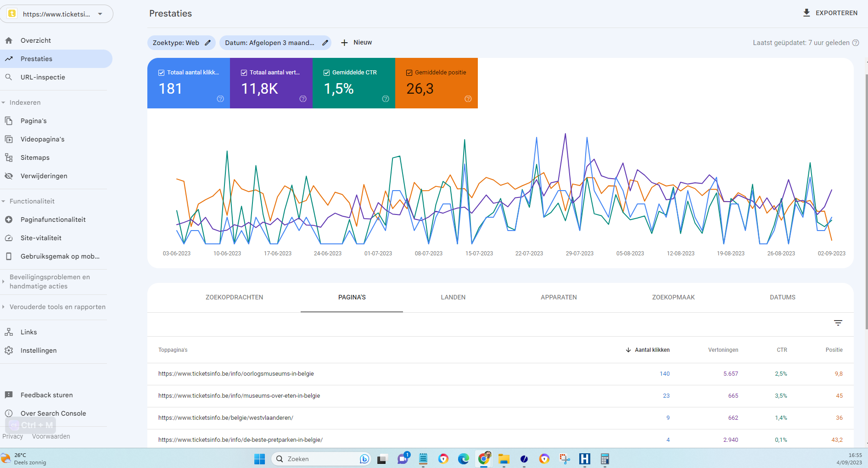This screenshot has width=868, height=468.
Task: Open File Explorer in the taskbar
Action: pos(504,459)
